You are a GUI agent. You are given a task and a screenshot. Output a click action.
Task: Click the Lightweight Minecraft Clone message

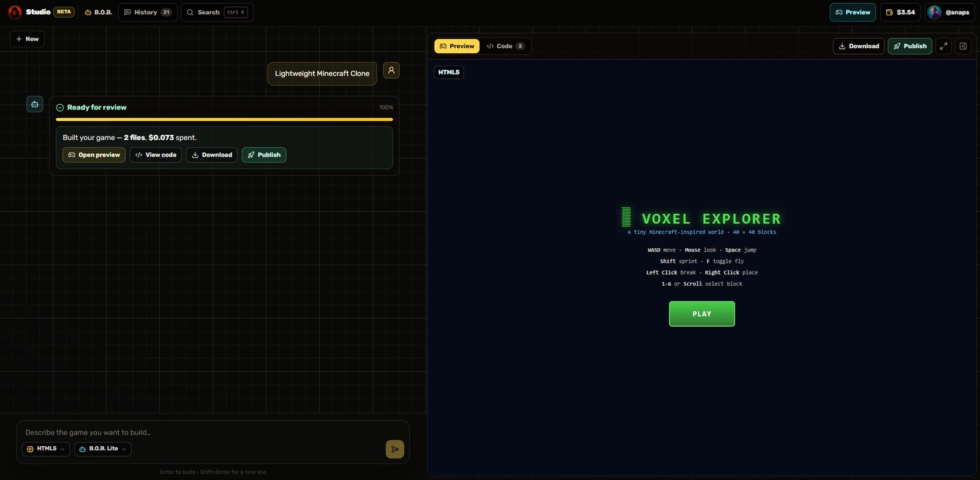(322, 74)
